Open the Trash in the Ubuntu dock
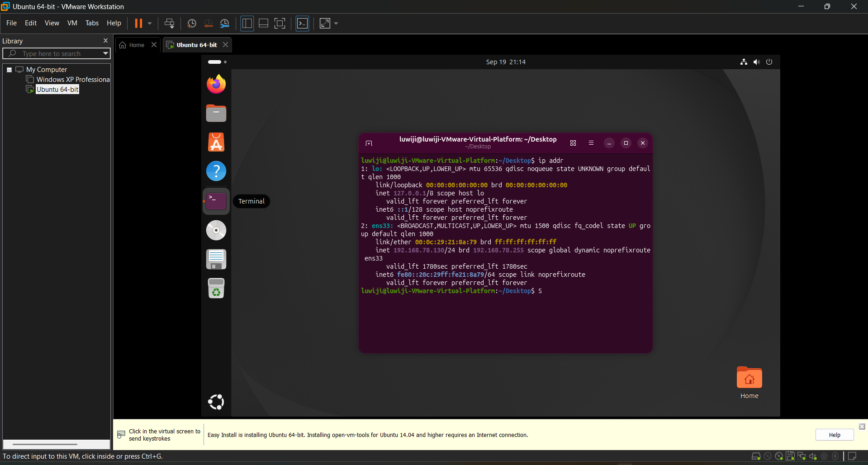Viewport: 868px width, 465px height. (x=216, y=288)
